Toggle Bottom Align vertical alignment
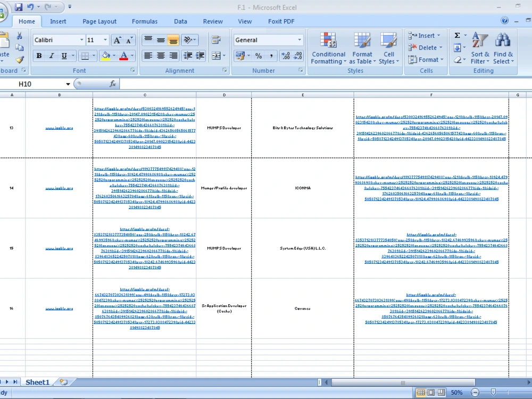The width and height of the screenshot is (532, 399). pyautogui.click(x=173, y=40)
